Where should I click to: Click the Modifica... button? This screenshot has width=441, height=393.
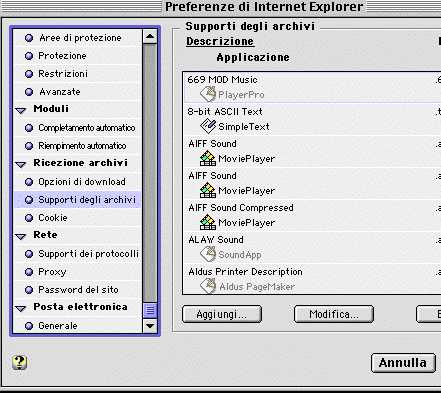(334, 314)
